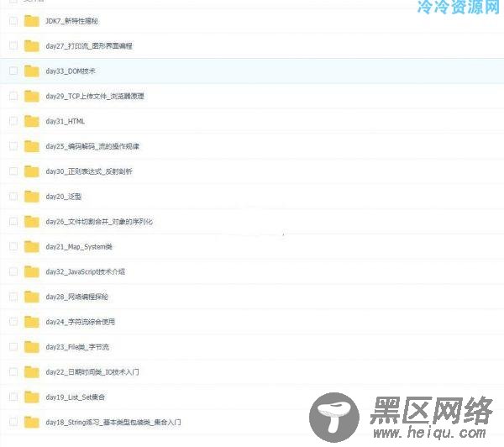Check the day26 文件切割合并 checkbox

coord(13,221)
